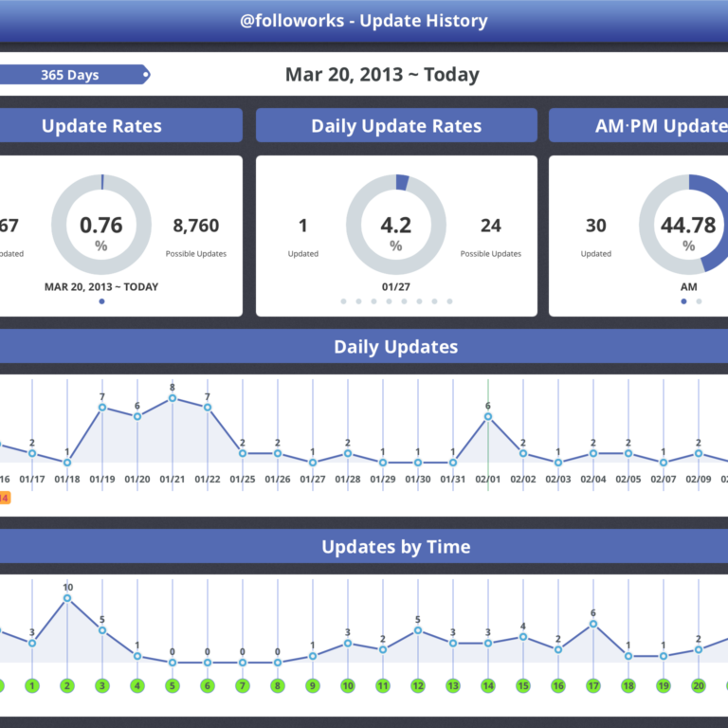This screenshot has width=728, height=728.
Task: Click the green hour 20 circle
Action: (x=699, y=685)
